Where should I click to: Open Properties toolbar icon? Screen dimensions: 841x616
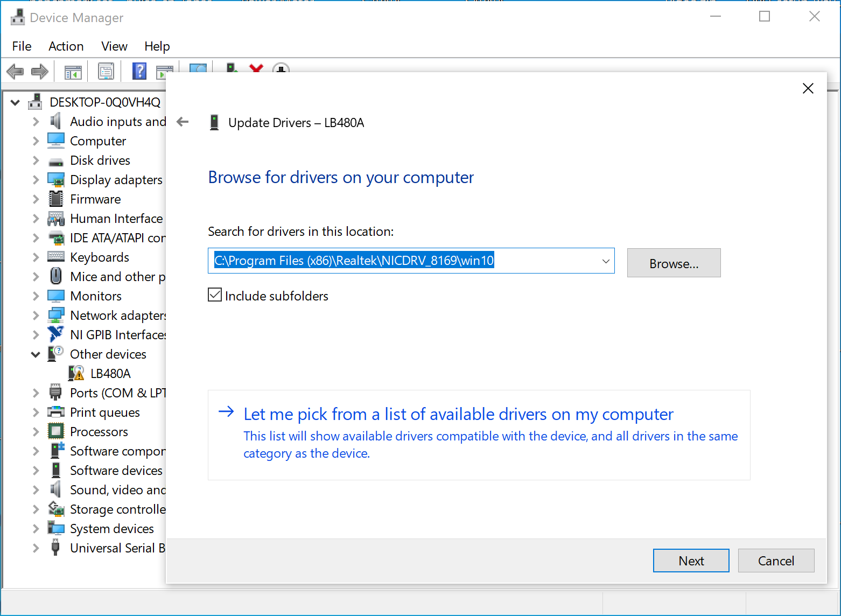point(106,71)
